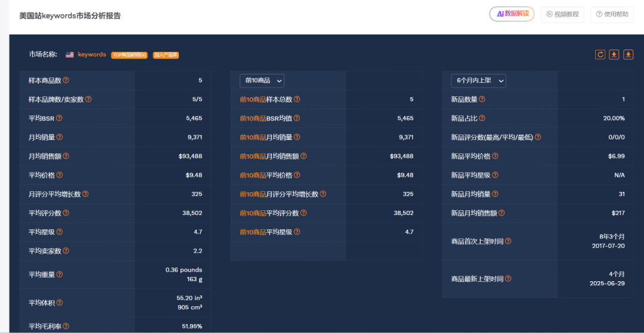Click the help icon beside 月均销量
This screenshot has width=644, height=333.
[60, 137]
